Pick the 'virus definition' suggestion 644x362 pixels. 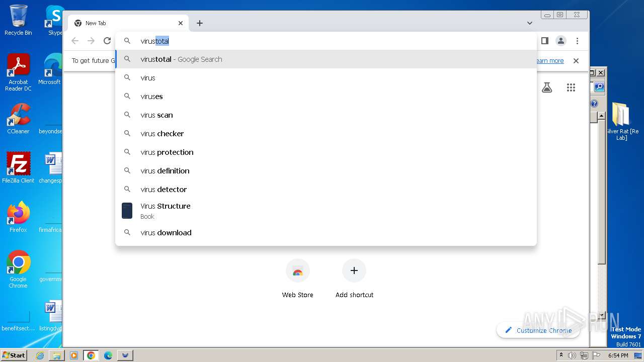326,171
